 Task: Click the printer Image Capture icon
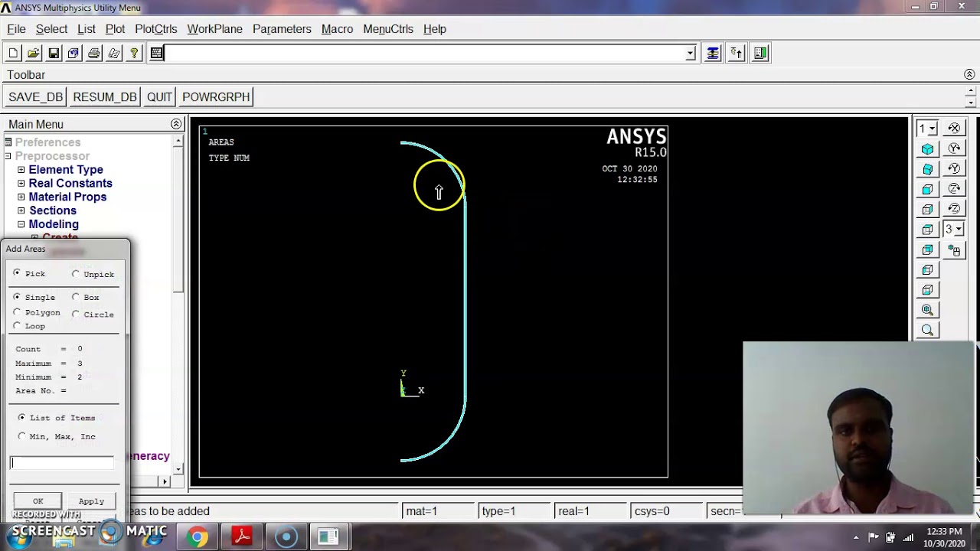93,53
